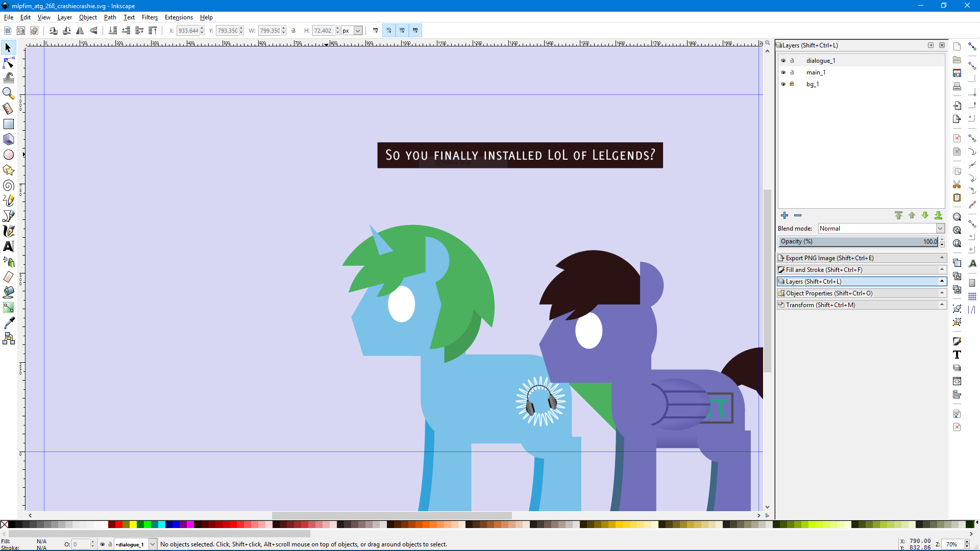980x551 pixels.
Task: Click Raise selection to top icon
Action: click(x=153, y=31)
